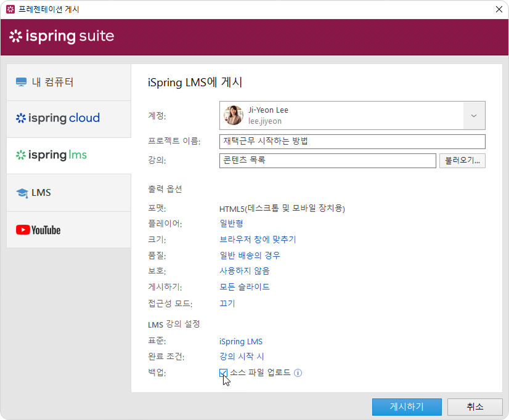Open the iSpring LMS tab
The image size is (509, 420).
tap(68, 155)
